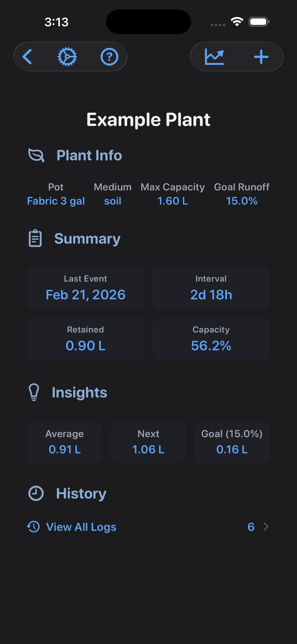Screen dimensions: 297x644
Task: Tap the 1.60 L max capacity value
Action: tap(172, 201)
